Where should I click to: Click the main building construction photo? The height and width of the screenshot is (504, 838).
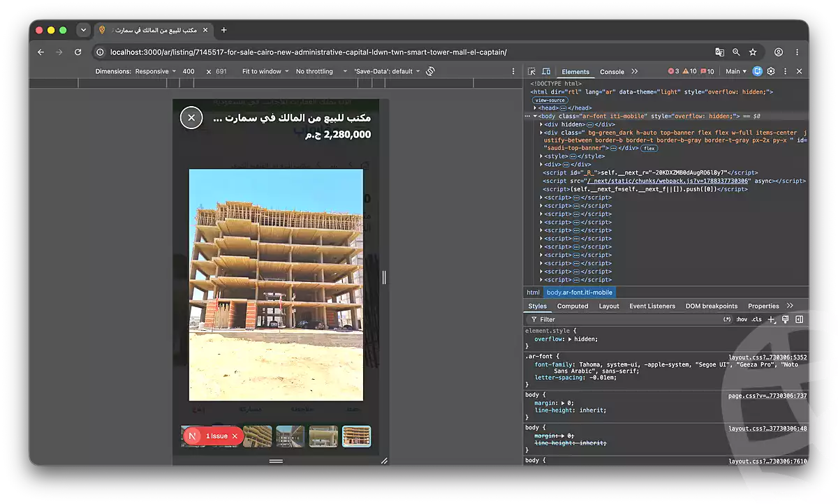point(276,285)
